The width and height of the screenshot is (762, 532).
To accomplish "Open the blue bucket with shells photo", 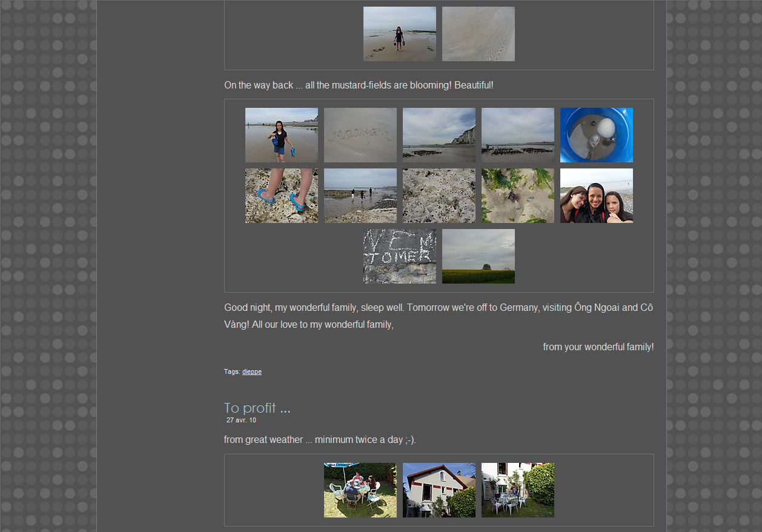I will pyautogui.click(x=596, y=135).
